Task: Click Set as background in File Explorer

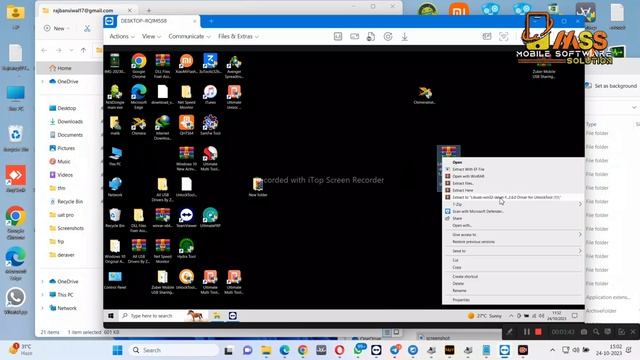Action: click(x=611, y=86)
